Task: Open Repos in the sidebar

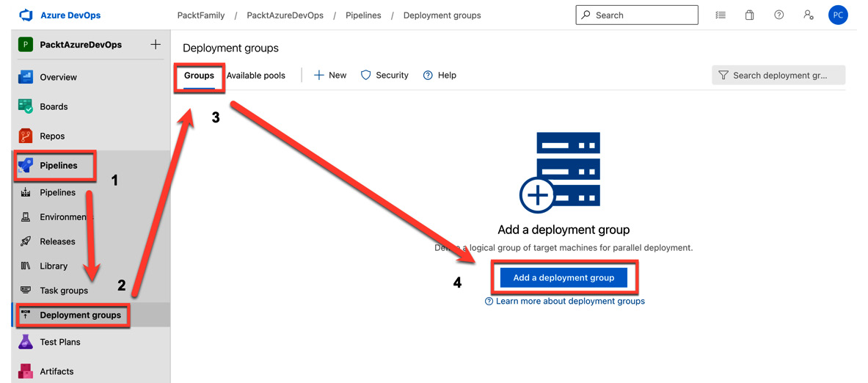Action: 52,136
